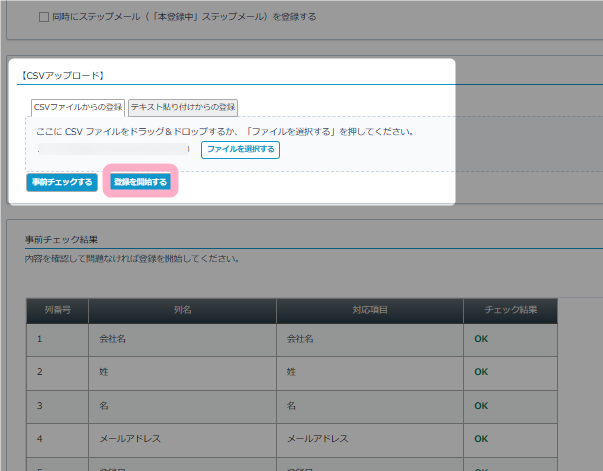Screen dimensions: 603x471
Task: Switch to the CSVファイルからの登録 tab
Action: (78, 107)
